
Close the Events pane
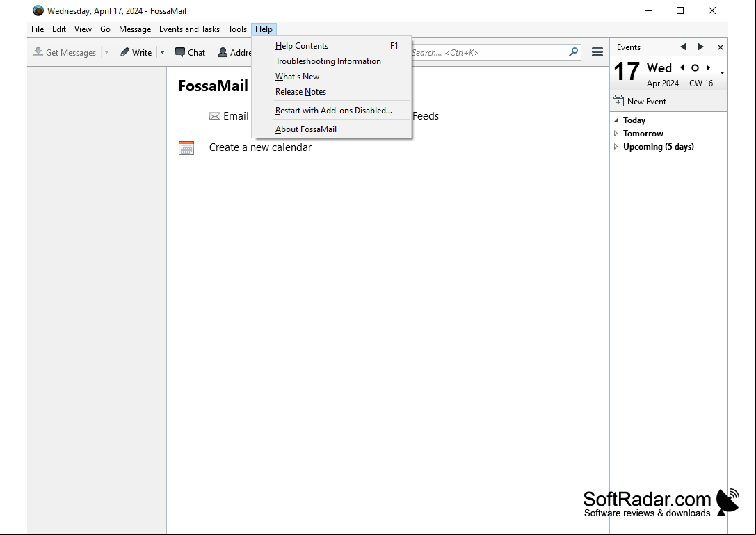[x=721, y=47]
